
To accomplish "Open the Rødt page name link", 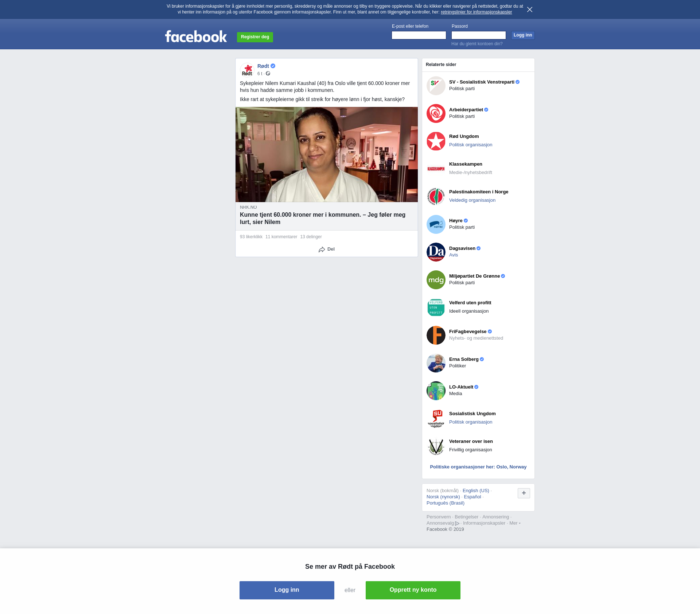I will [263, 66].
